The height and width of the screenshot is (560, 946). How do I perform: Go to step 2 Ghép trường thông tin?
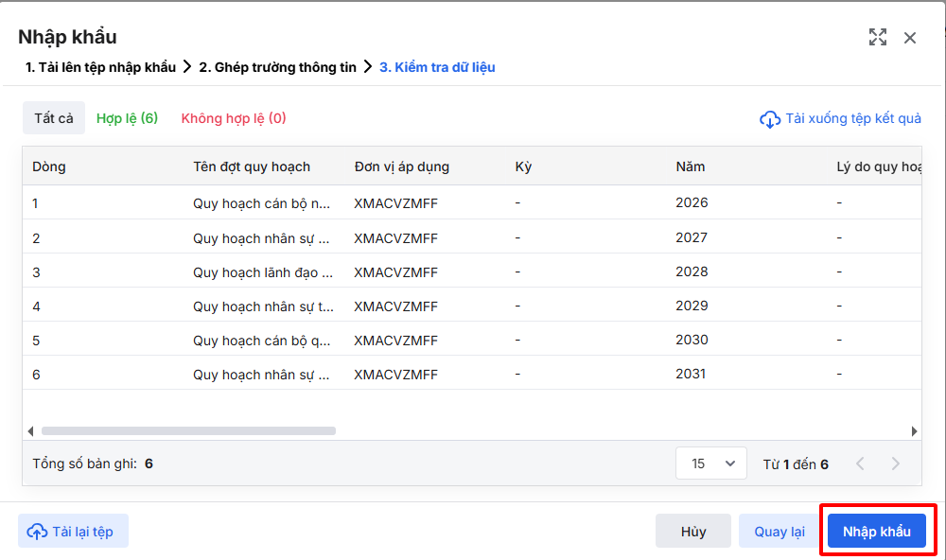[x=277, y=67]
